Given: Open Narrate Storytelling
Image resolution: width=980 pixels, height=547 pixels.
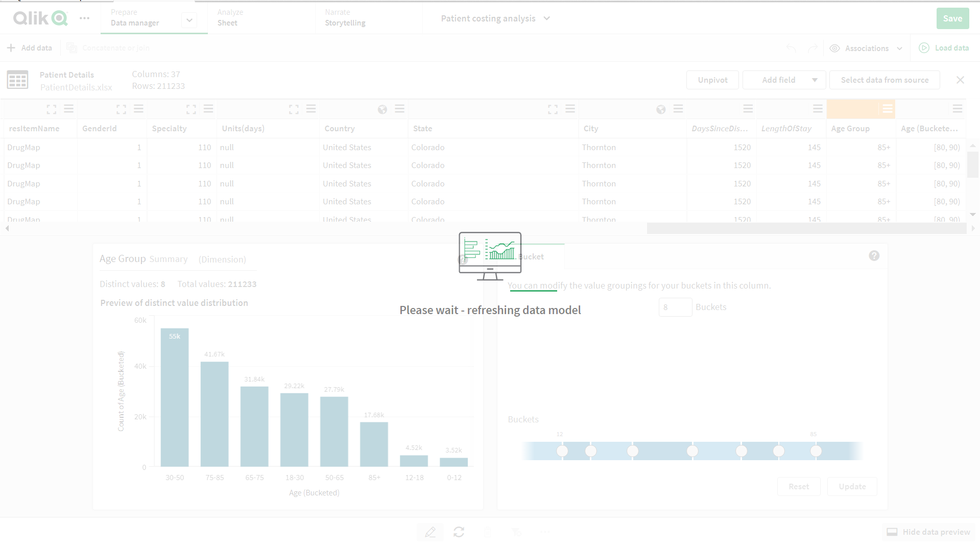Looking at the screenshot, I should pos(345,18).
